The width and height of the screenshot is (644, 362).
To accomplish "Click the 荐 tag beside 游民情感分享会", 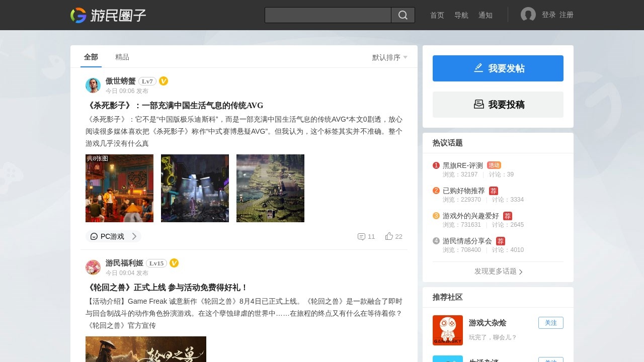I will tap(501, 241).
